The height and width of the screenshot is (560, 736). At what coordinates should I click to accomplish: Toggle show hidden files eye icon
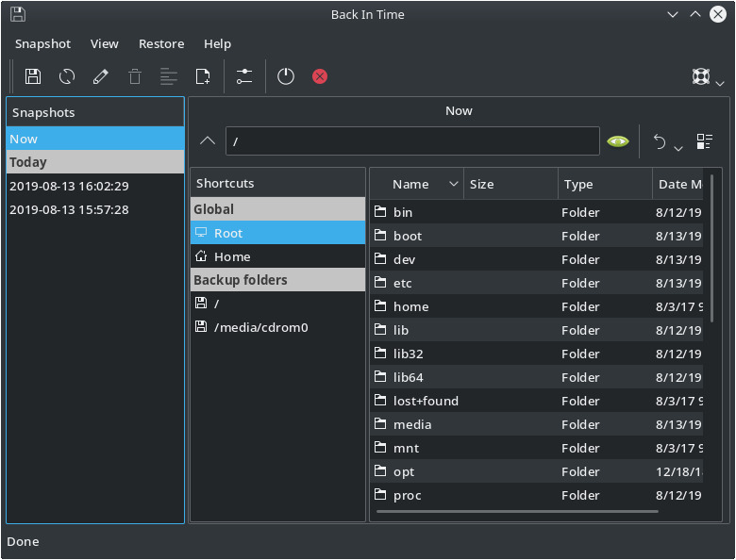[618, 140]
